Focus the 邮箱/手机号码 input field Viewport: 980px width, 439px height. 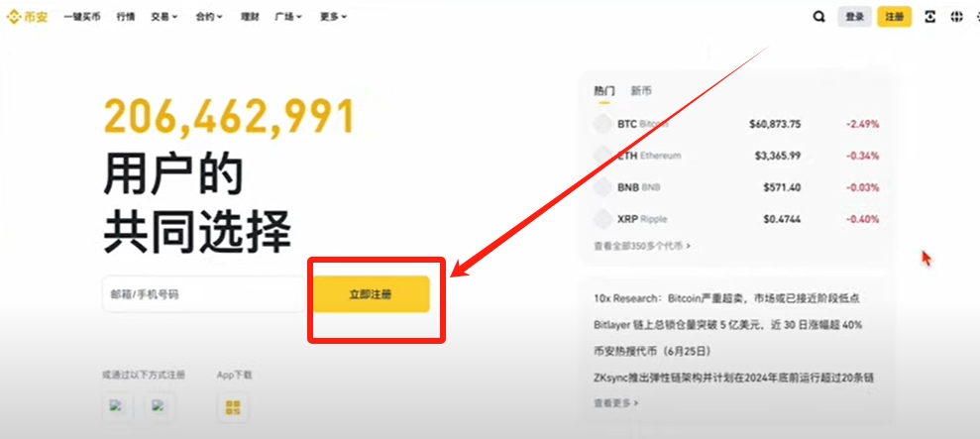203,294
